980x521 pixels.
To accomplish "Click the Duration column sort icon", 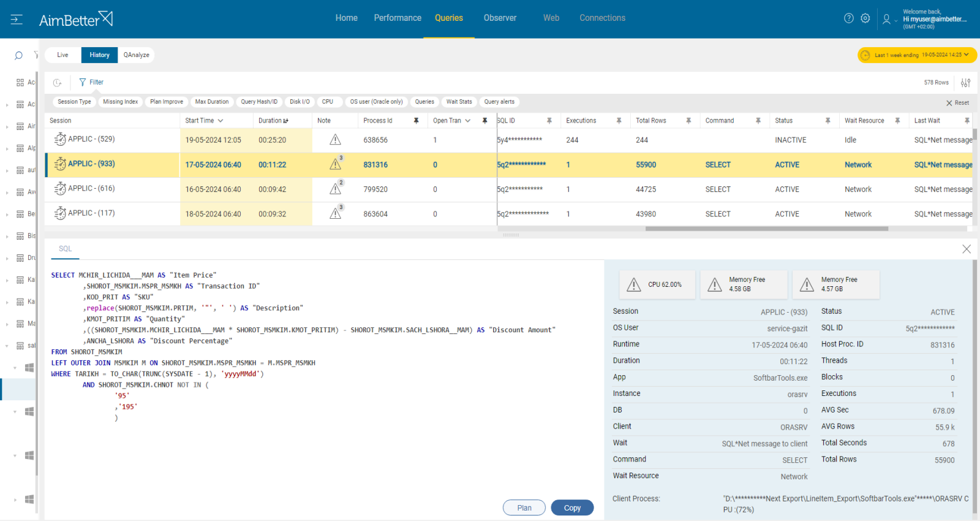I will [x=285, y=121].
